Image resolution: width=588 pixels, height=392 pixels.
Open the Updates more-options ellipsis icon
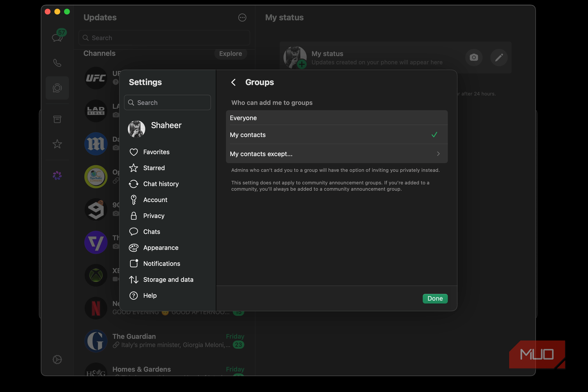point(242,17)
